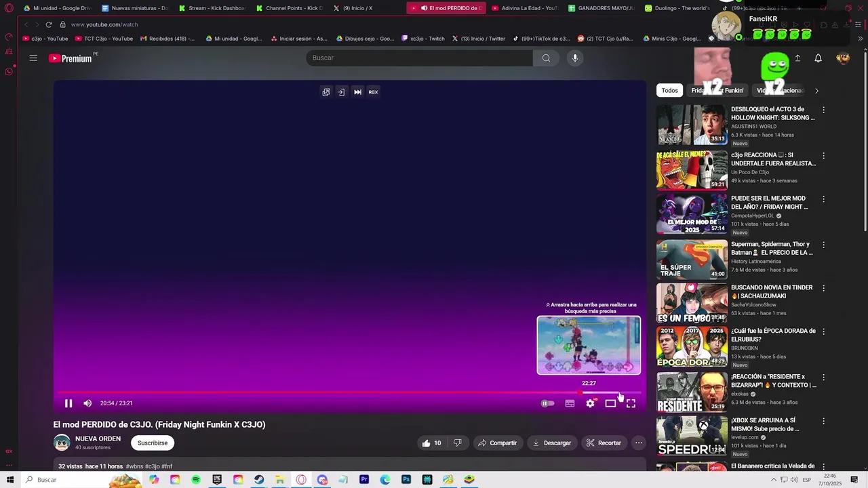Open more actions beside Recortar
The height and width of the screenshot is (488, 868).
click(x=638, y=443)
